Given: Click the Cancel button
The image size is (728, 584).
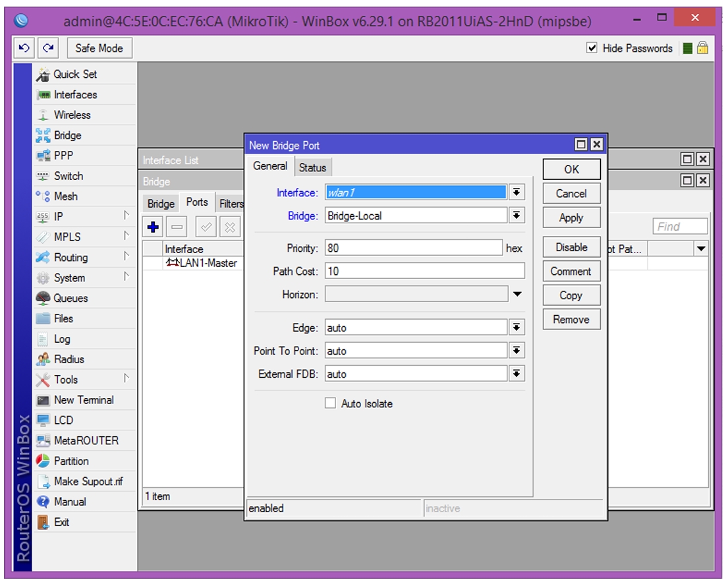Looking at the screenshot, I should click(x=572, y=194).
